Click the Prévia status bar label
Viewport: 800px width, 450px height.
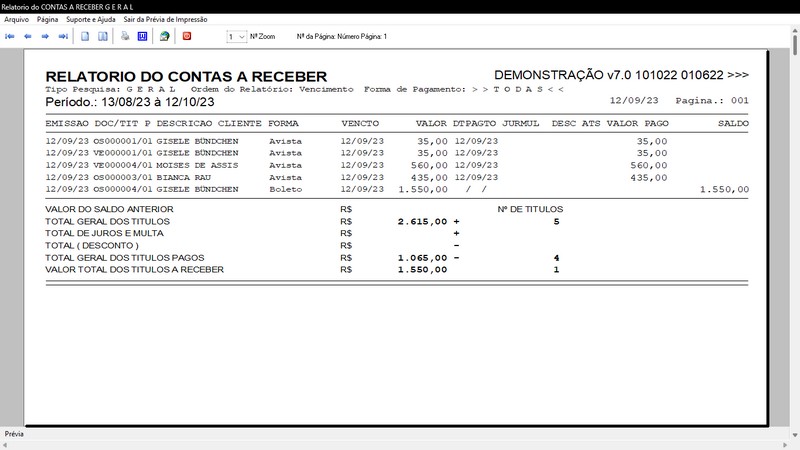tap(14, 434)
